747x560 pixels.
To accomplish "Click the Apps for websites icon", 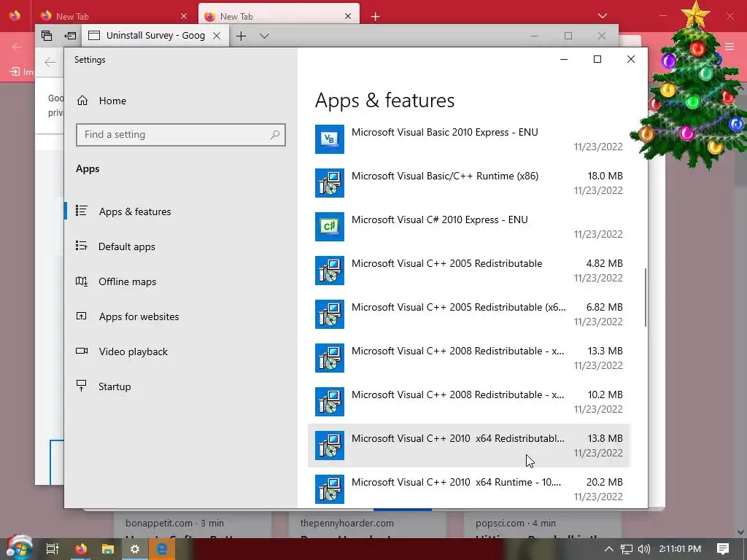I will tap(82, 316).
